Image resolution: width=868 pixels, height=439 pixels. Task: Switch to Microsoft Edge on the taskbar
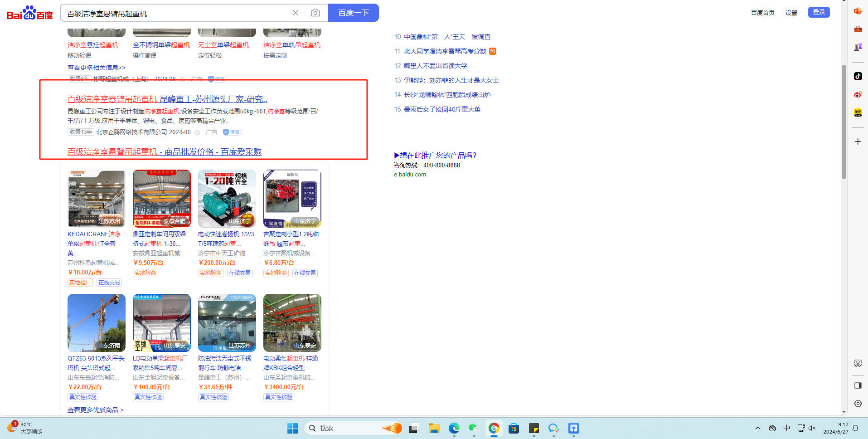(454, 428)
